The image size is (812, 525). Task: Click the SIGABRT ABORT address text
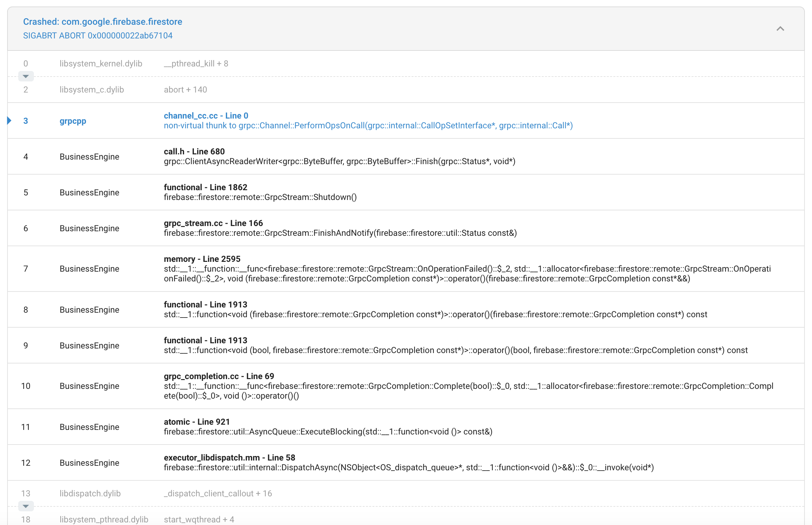(x=97, y=35)
